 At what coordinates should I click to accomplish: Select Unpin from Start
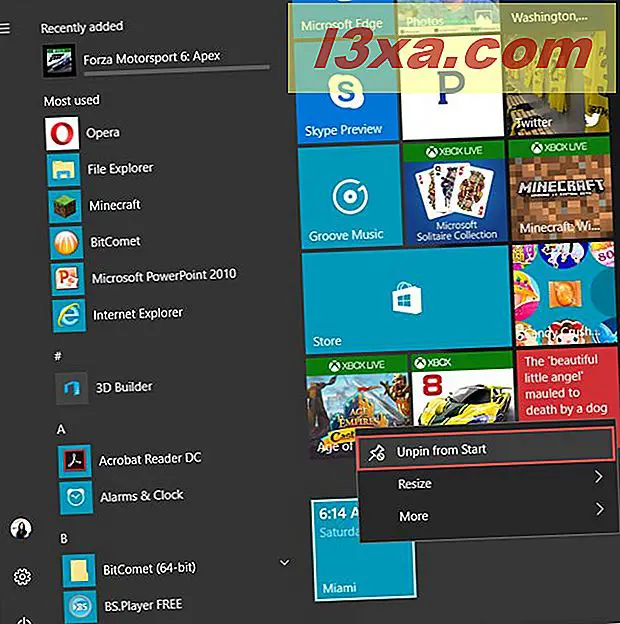(x=485, y=448)
